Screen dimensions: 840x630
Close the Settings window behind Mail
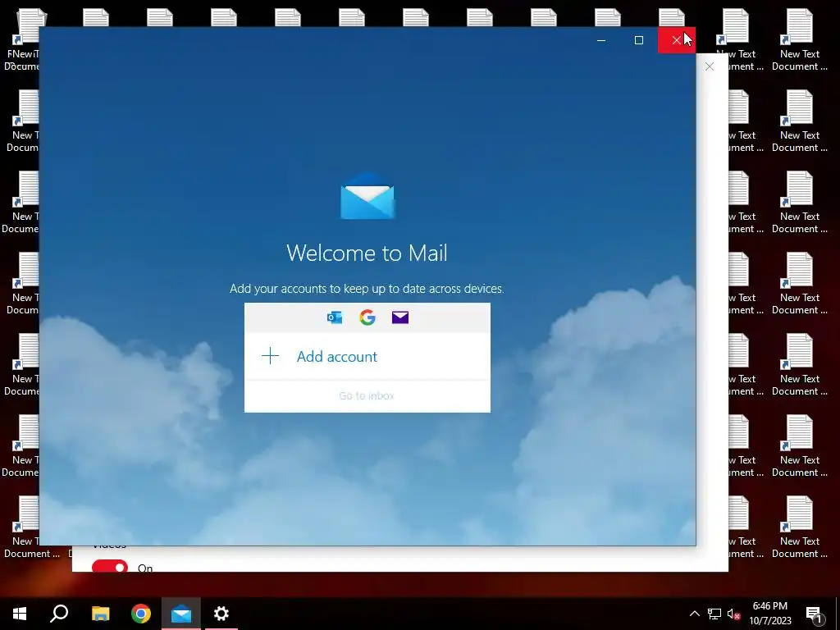point(710,66)
